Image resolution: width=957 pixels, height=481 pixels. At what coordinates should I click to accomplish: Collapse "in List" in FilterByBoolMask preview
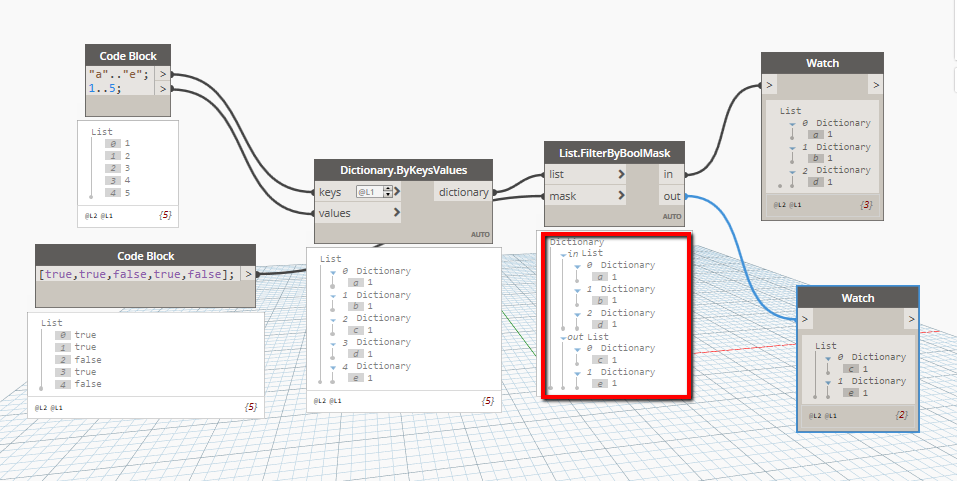tap(564, 254)
